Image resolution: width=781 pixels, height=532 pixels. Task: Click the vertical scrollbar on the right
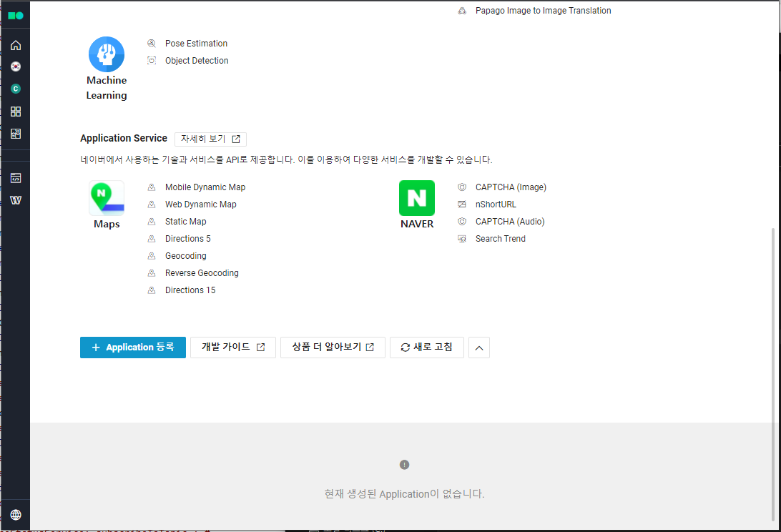[x=772, y=373]
